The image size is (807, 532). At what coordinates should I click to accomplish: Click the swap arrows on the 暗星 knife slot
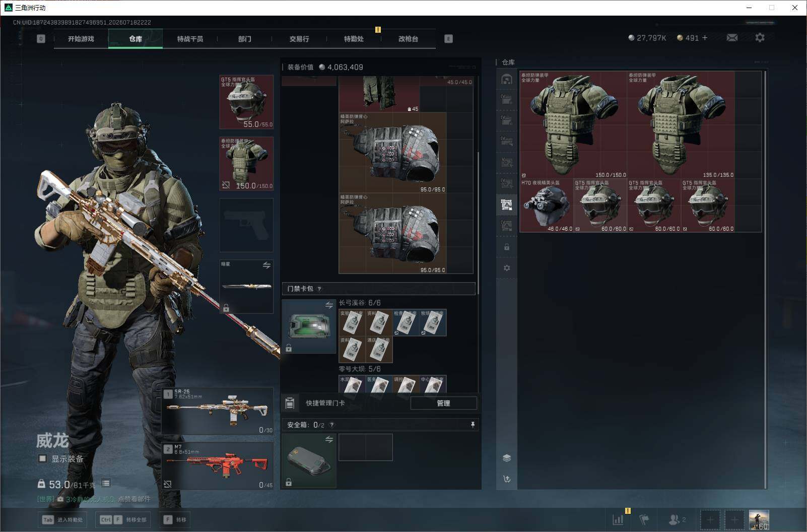pos(266,265)
